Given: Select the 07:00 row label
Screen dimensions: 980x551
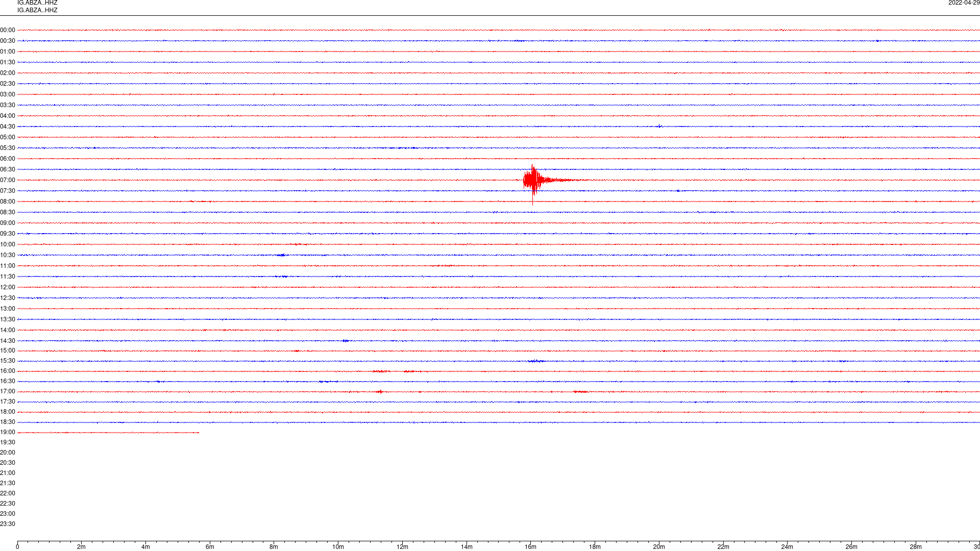Looking at the screenshot, I should pos(8,180).
